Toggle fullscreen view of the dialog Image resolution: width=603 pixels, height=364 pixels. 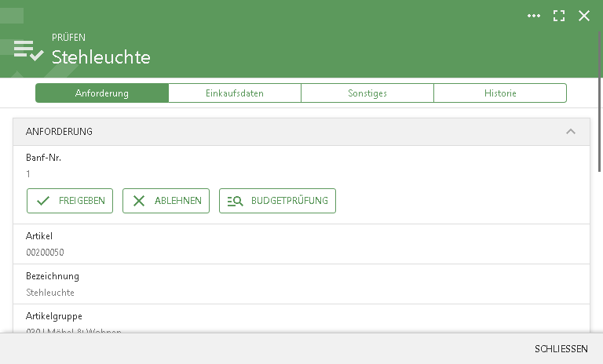coord(559,16)
